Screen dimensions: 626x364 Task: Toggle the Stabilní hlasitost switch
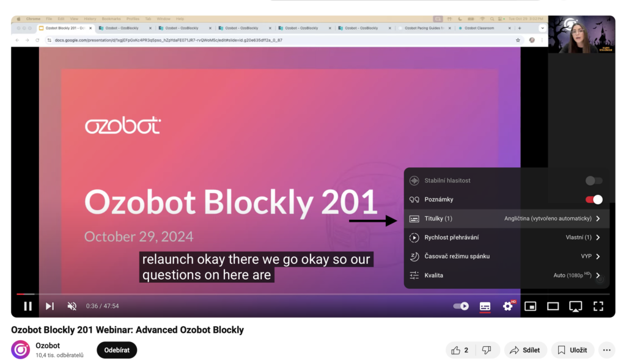pyautogui.click(x=594, y=181)
